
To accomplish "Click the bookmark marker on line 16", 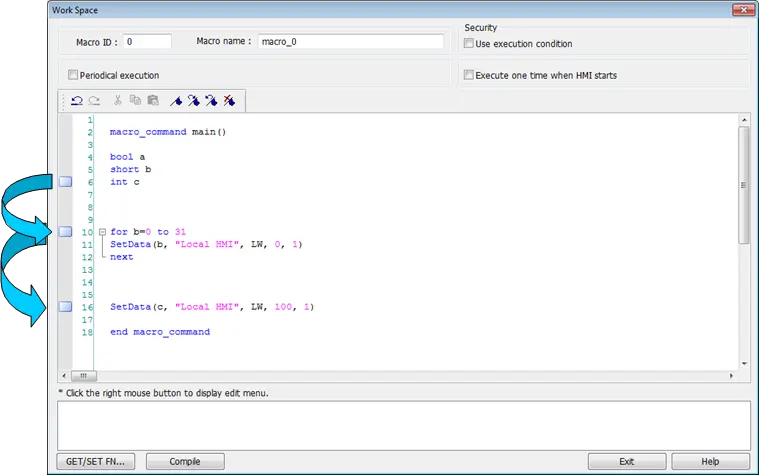I will click(65, 306).
